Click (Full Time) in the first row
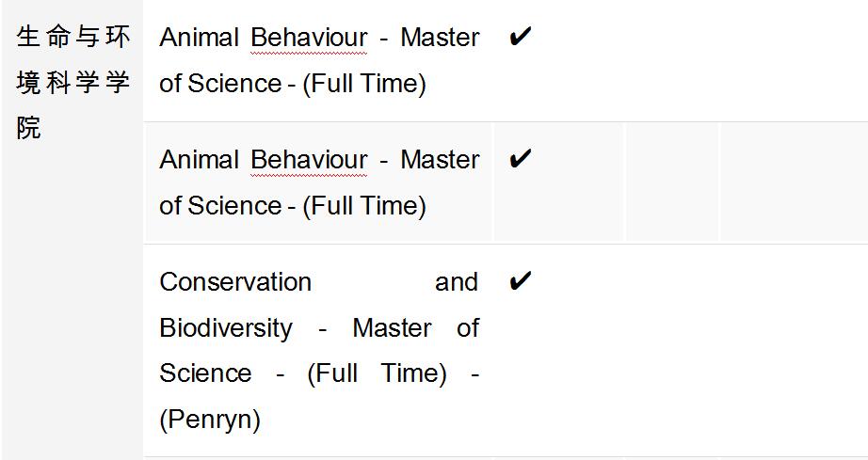The image size is (868, 460). (x=364, y=84)
